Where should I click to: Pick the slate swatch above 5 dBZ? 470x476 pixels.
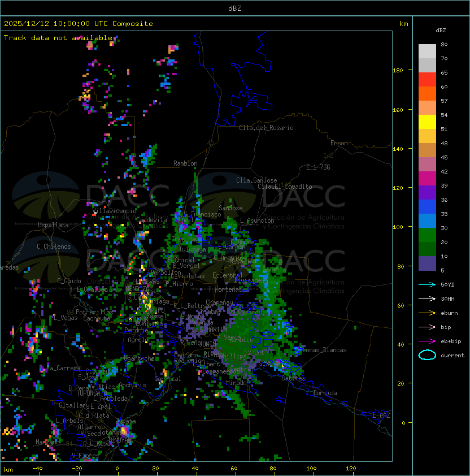[427, 263]
